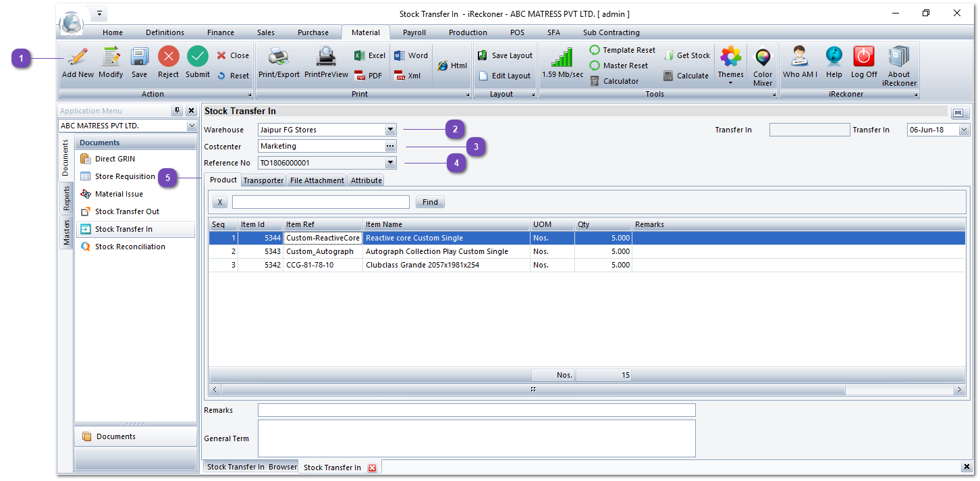Open the Color Mixer tool

[763, 57]
